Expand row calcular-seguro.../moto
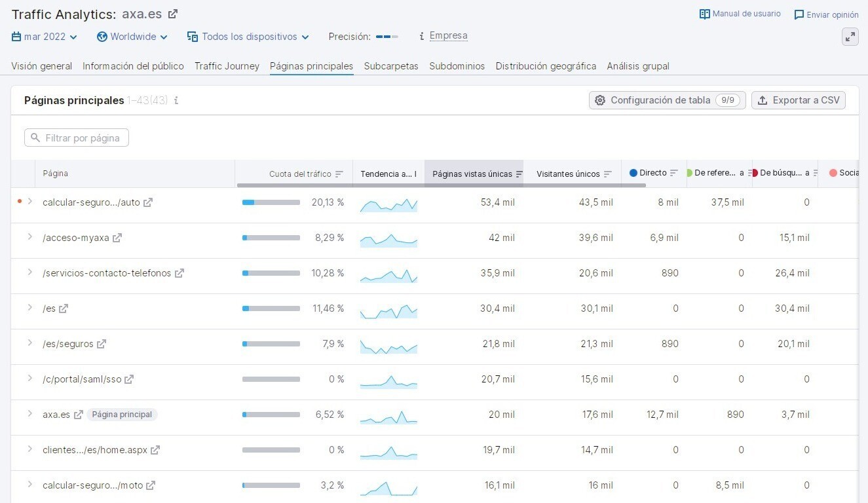This screenshot has width=868, height=503. pyautogui.click(x=30, y=485)
